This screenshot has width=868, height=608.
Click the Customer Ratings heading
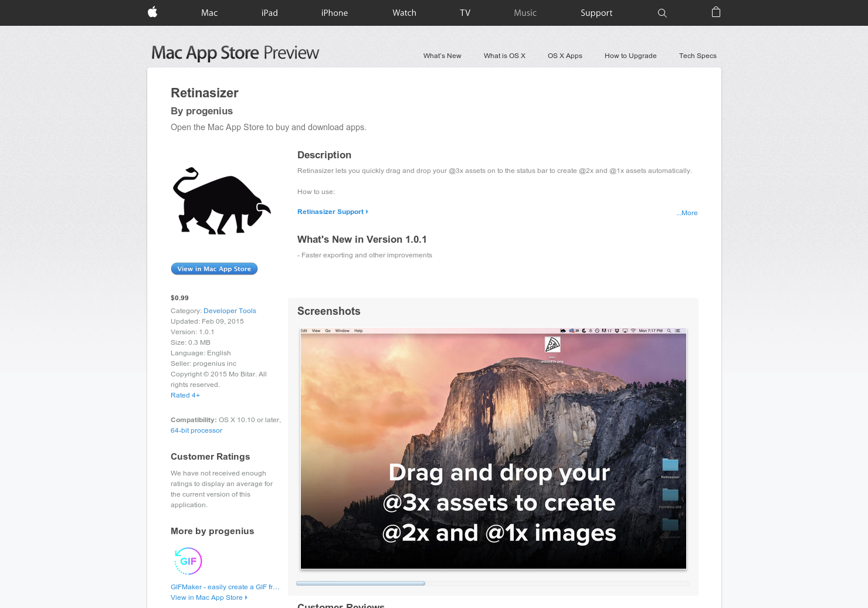pyautogui.click(x=211, y=457)
